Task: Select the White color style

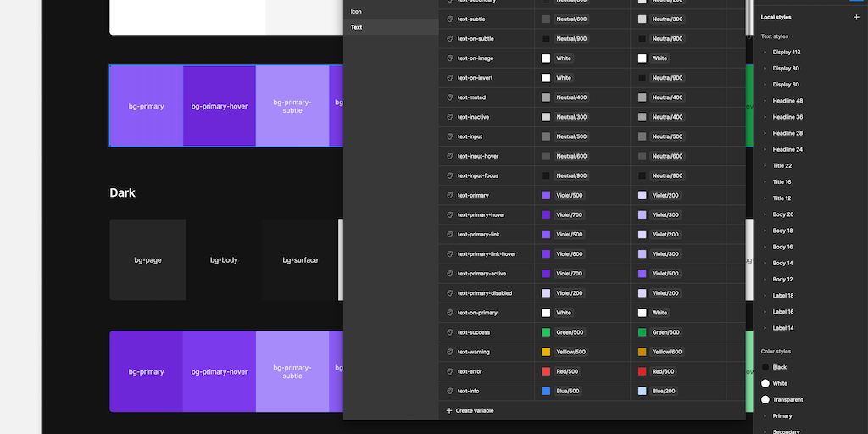Action: [779, 383]
